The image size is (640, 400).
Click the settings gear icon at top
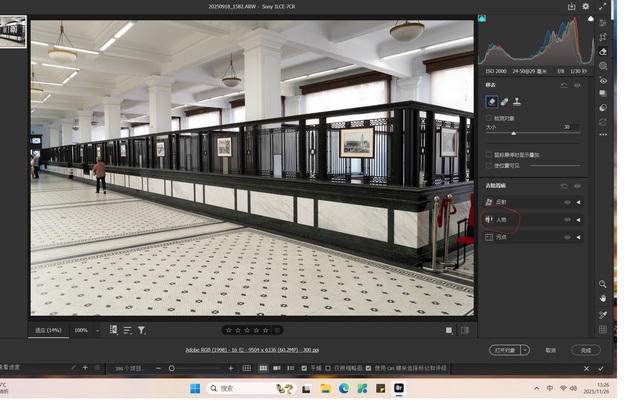tap(586, 6)
